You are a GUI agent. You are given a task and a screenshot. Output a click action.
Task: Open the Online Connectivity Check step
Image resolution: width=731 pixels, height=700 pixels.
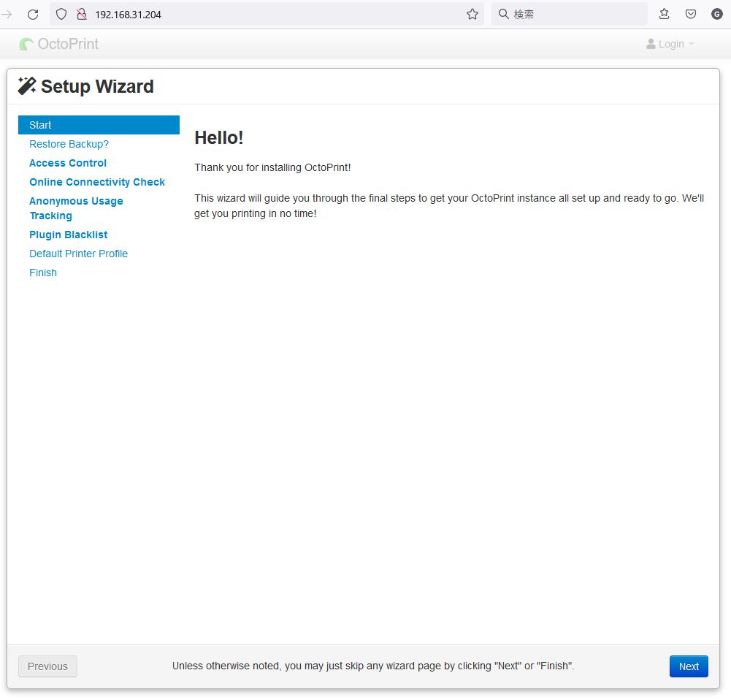click(x=97, y=182)
